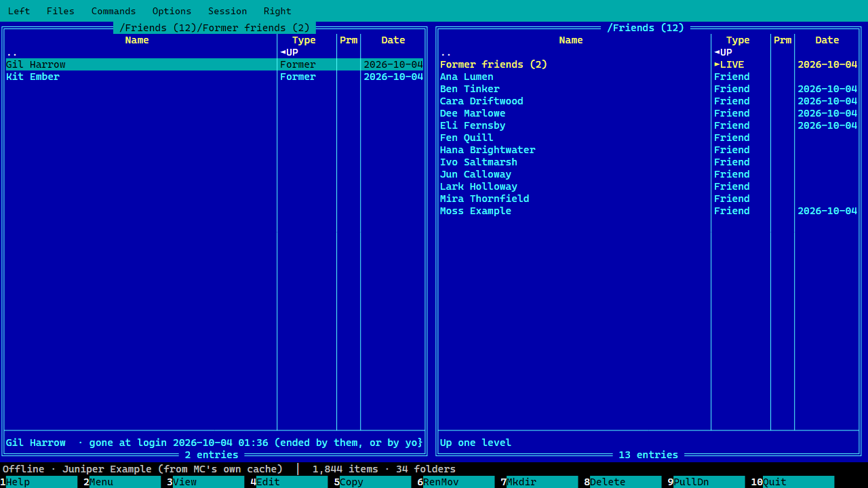868x488 pixels.
Task: Select Kit Ember in left panel
Action: click(214, 77)
